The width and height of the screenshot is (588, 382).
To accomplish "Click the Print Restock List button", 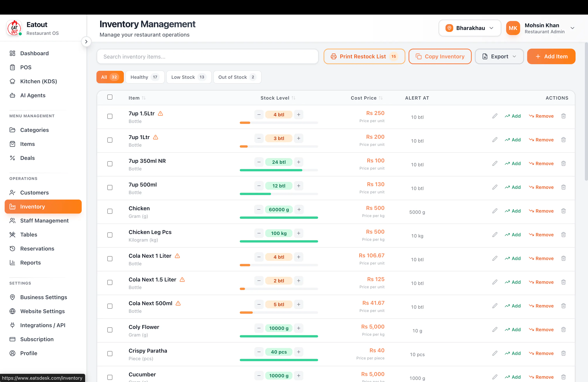I will tap(364, 56).
